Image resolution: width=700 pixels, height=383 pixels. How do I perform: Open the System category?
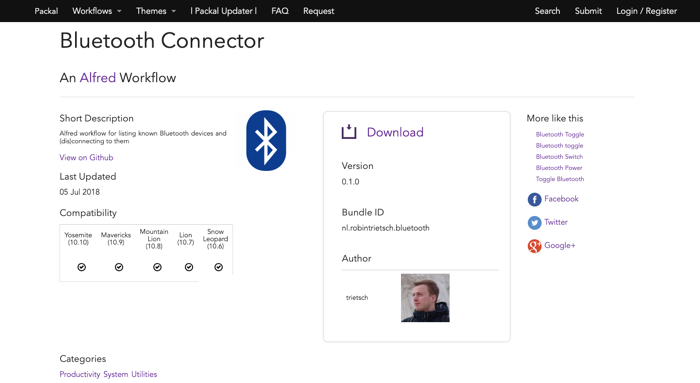click(116, 375)
